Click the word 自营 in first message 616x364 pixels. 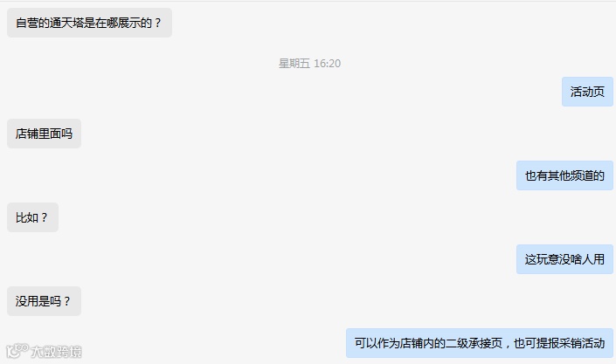tap(27, 23)
